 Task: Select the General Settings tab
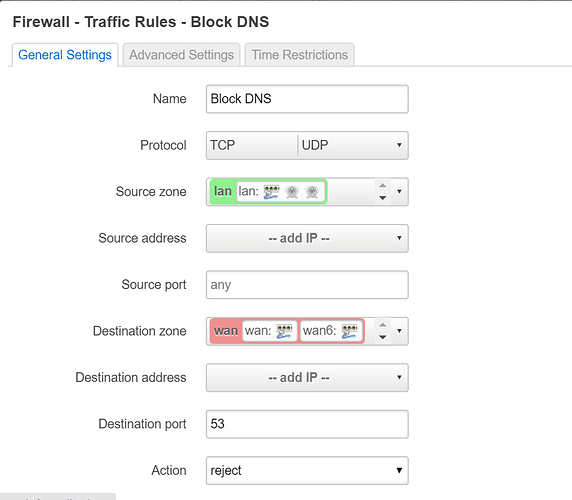65,55
